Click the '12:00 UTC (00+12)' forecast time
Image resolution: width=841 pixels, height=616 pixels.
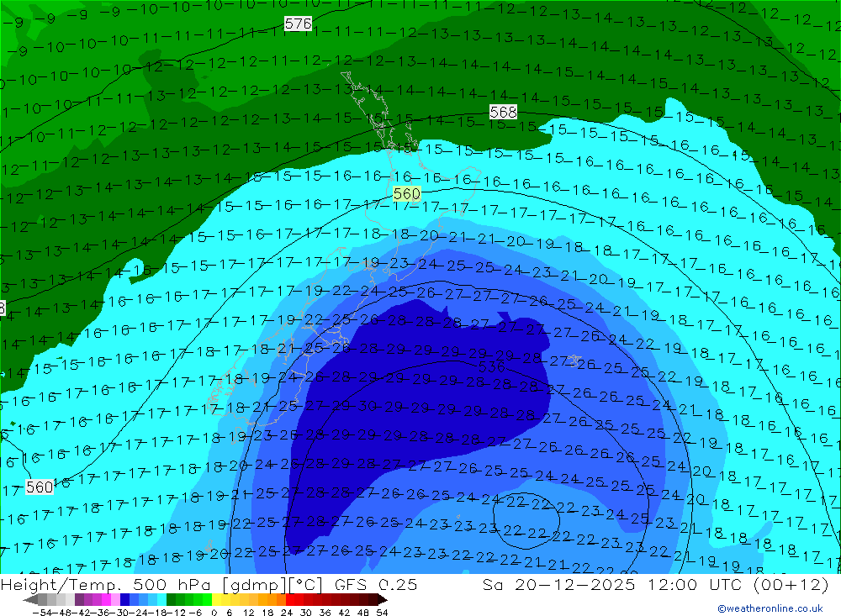click(x=738, y=585)
